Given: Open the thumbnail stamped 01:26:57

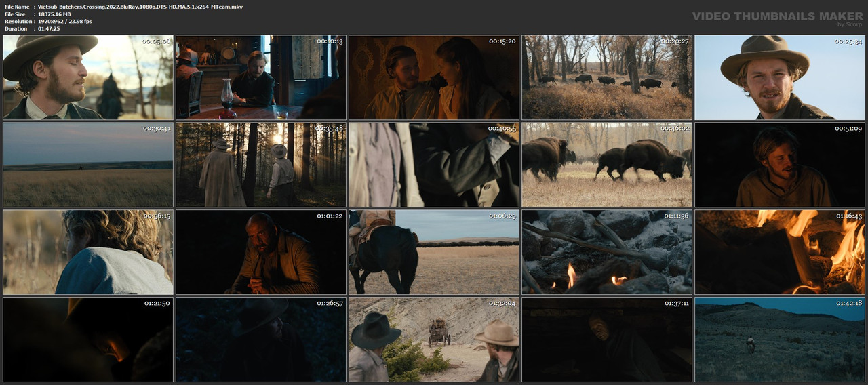Looking at the screenshot, I should (261, 340).
